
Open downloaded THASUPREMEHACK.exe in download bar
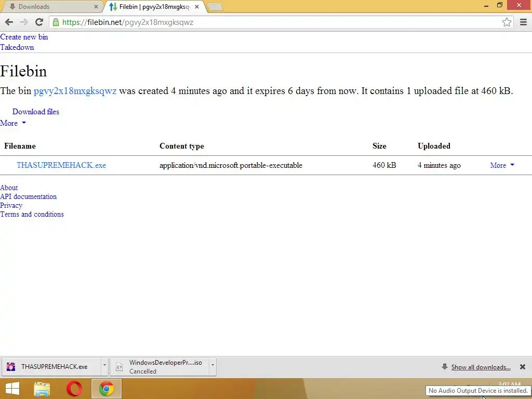coord(51,367)
